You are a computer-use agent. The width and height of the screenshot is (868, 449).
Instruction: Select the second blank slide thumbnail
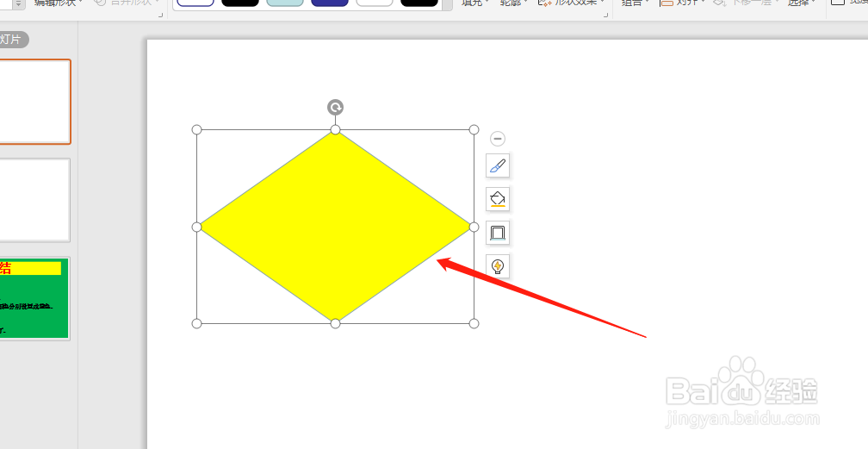click(34, 200)
